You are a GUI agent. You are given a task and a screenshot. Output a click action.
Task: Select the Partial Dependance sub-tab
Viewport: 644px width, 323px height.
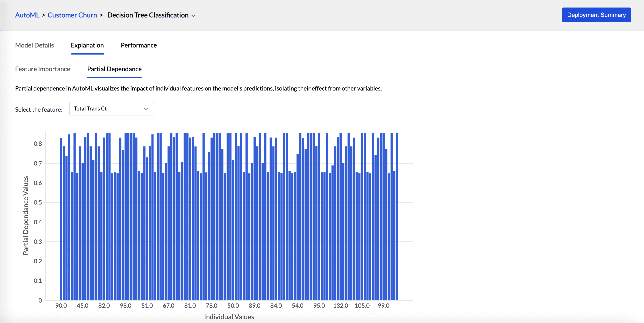(x=114, y=69)
